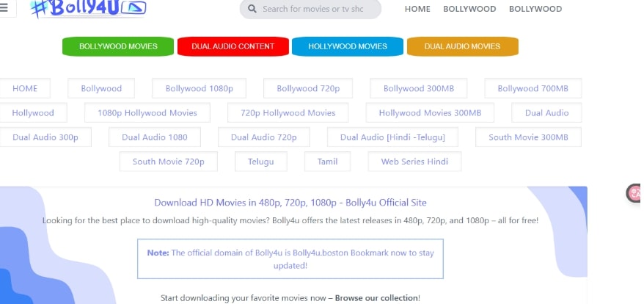Select the Bollywood category tag
Image resolution: width=644 pixels, height=304 pixels.
(101, 88)
